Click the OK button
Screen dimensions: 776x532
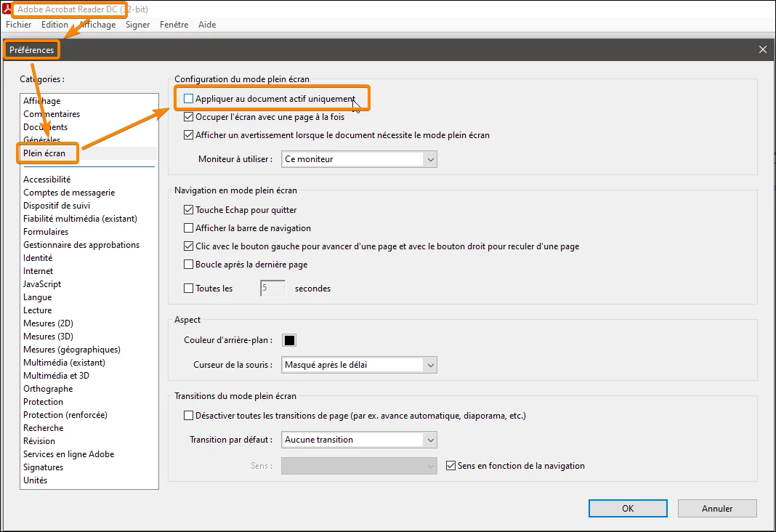point(628,508)
